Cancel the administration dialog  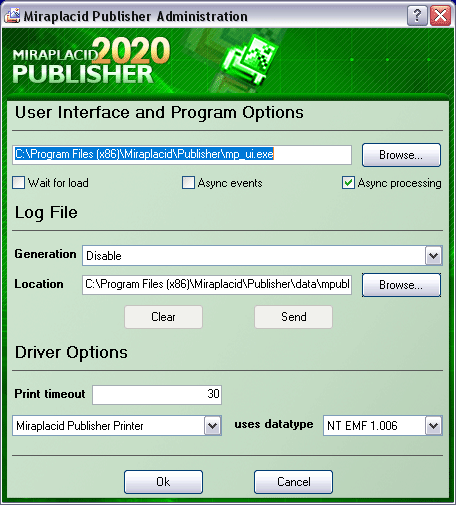pos(293,482)
